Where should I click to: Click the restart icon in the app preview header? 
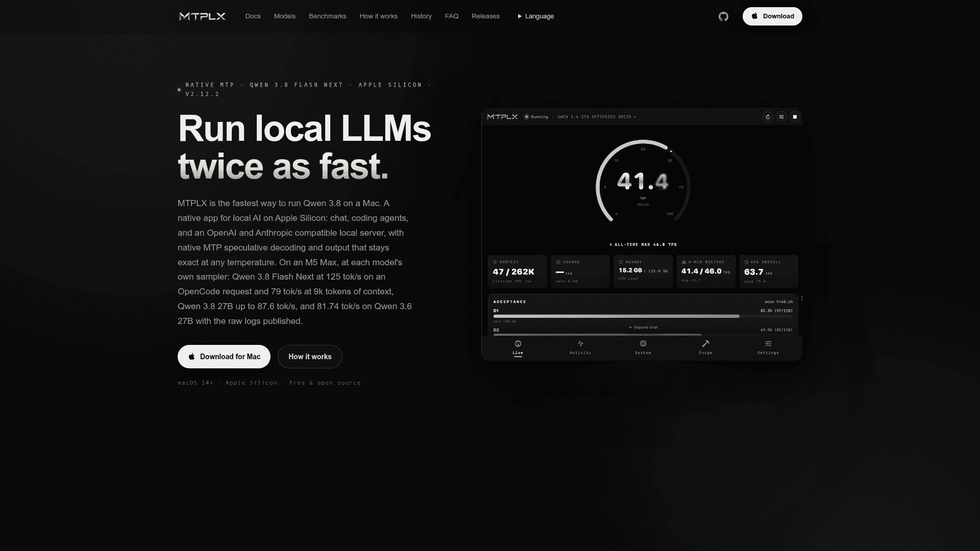point(768,117)
